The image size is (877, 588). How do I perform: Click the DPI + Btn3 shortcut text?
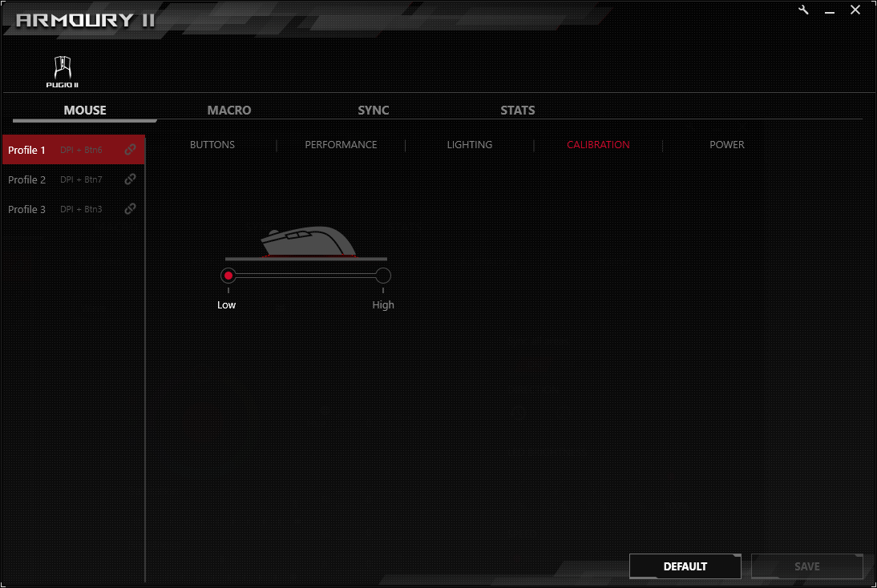[x=81, y=209]
